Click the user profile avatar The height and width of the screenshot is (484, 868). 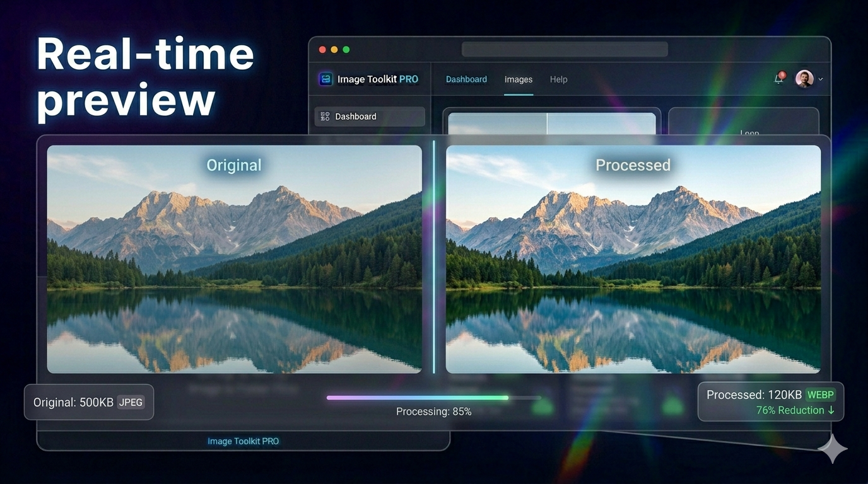[804, 79]
